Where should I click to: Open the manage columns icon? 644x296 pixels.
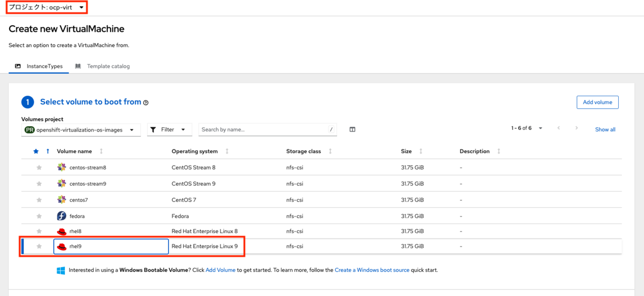point(353,129)
